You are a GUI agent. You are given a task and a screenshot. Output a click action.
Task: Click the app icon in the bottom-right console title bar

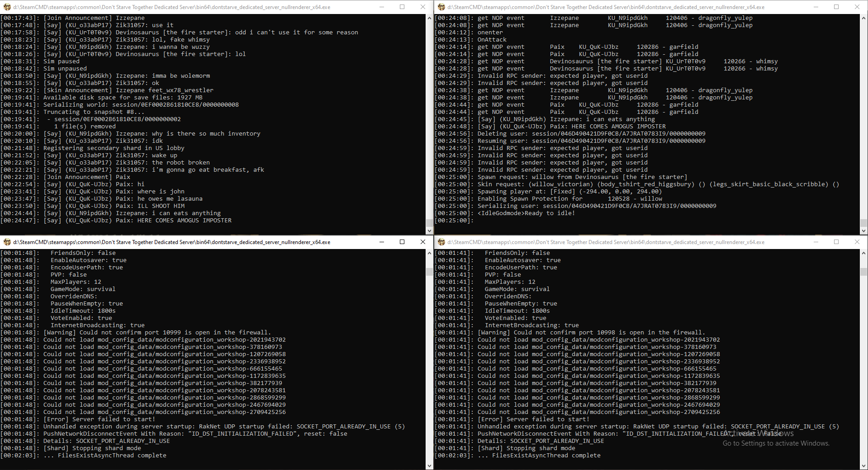click(x=441, y=242)
